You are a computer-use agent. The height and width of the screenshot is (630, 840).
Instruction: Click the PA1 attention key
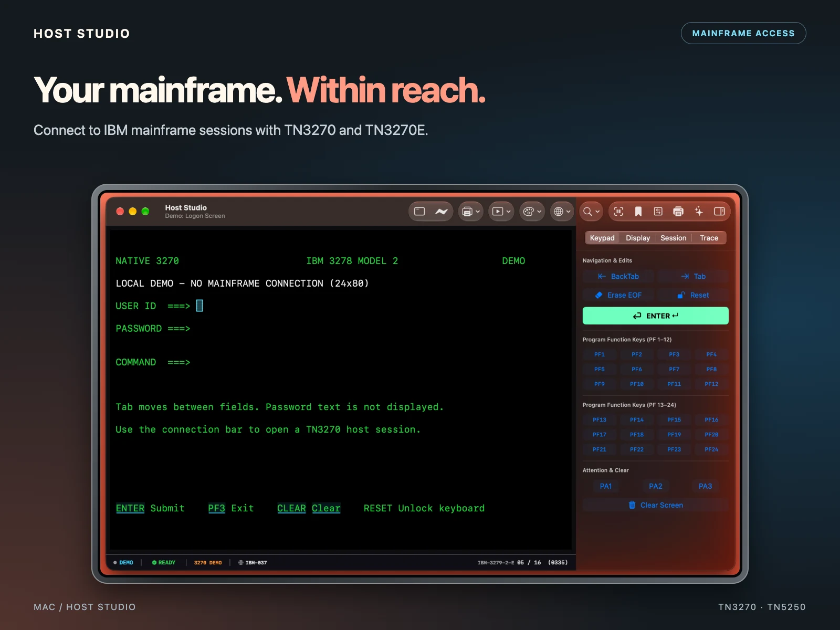(x=606, y=486)
